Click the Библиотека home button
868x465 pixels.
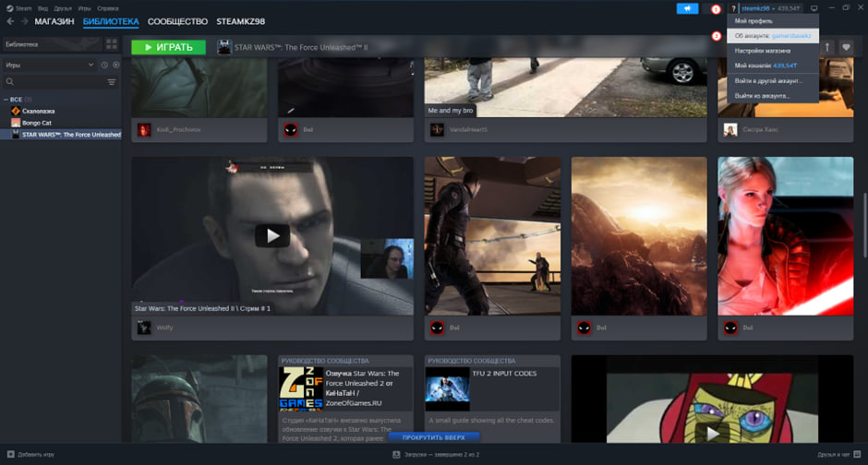(x=52, y=44)
